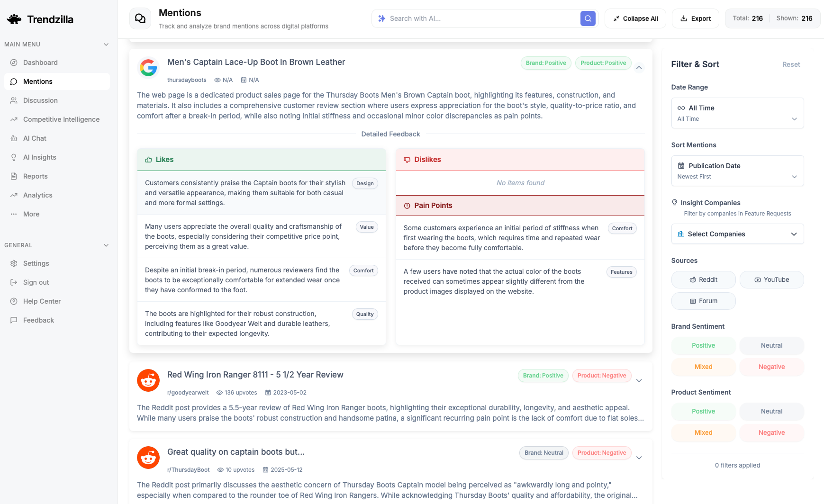The image size is (824, 504).
Task: Expand the Red Wing Iron Ranger mention
Action: click(639, 381)
